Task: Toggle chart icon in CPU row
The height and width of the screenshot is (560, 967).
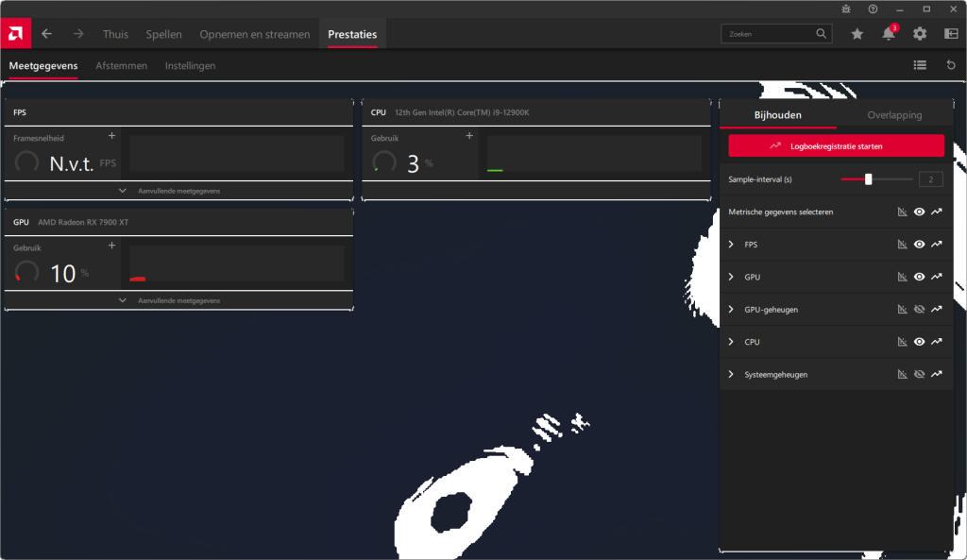Action: [902, 342]
